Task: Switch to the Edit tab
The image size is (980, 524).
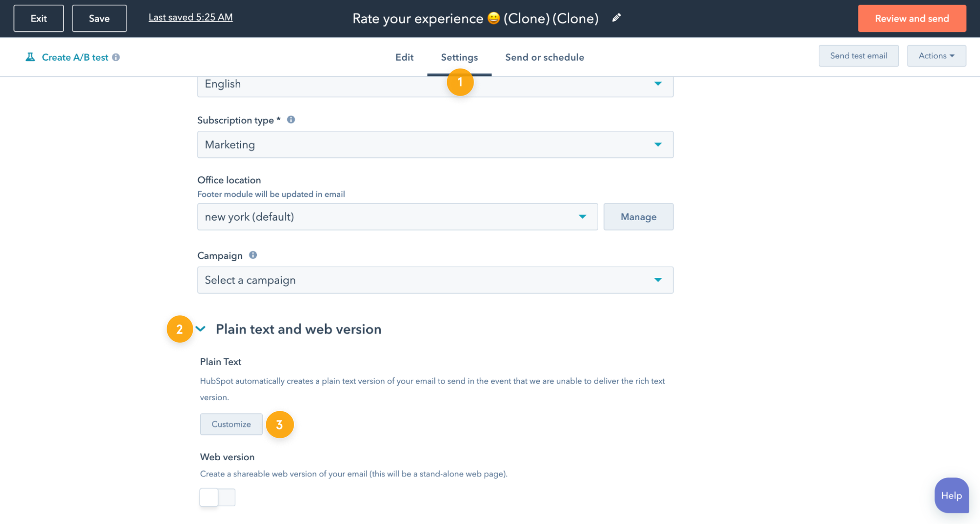Action: pyautogui.click(x=404, y=57)
